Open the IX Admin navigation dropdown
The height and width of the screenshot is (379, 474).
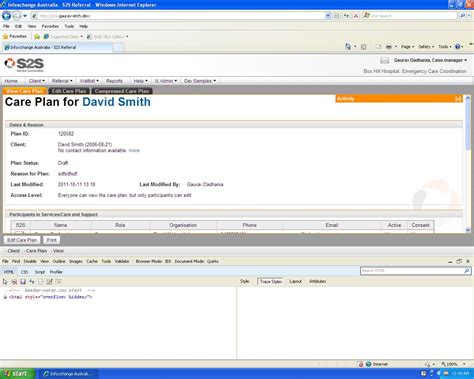(x=166, y=81)
